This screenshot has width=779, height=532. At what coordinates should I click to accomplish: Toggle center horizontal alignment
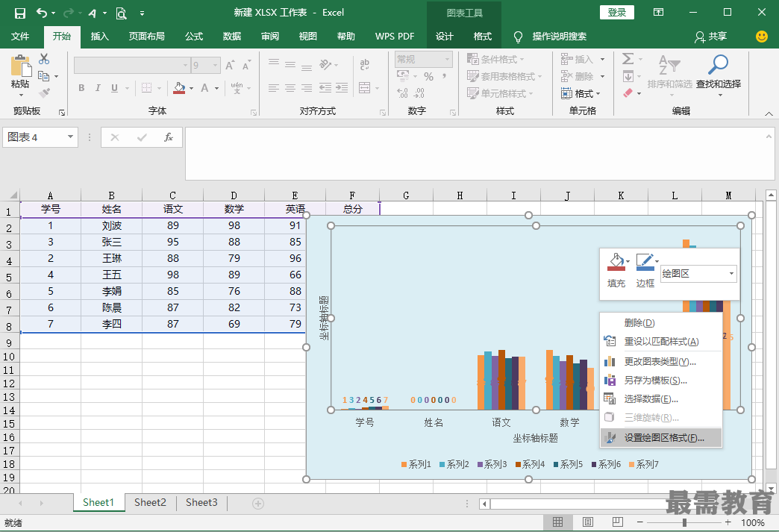tap(290, 88)
